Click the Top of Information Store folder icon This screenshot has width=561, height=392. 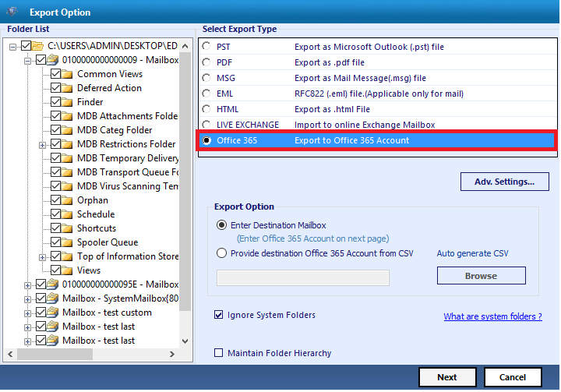[x=66, y=256]
